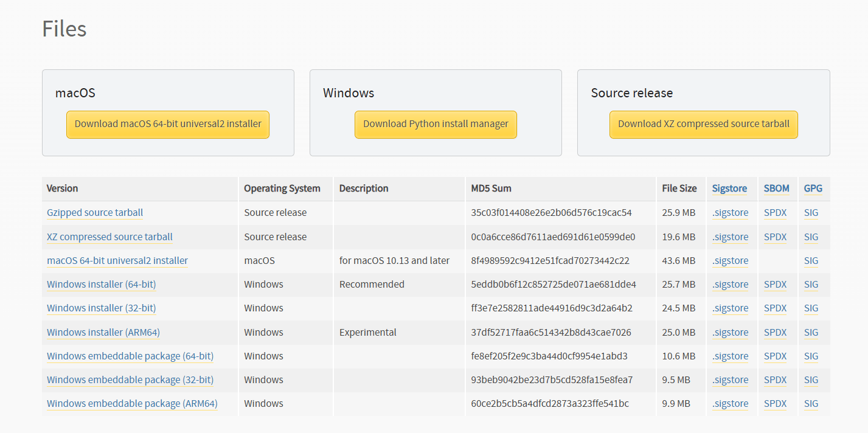This screenshot has height=433, width=868.
Task: Open the Gzipped source tarball link
Action: click(x=94, y=212)
